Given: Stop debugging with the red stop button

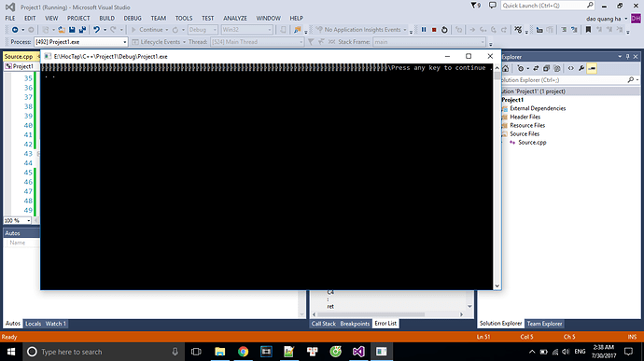Looking at the screenshot, I should click(434, 30).
